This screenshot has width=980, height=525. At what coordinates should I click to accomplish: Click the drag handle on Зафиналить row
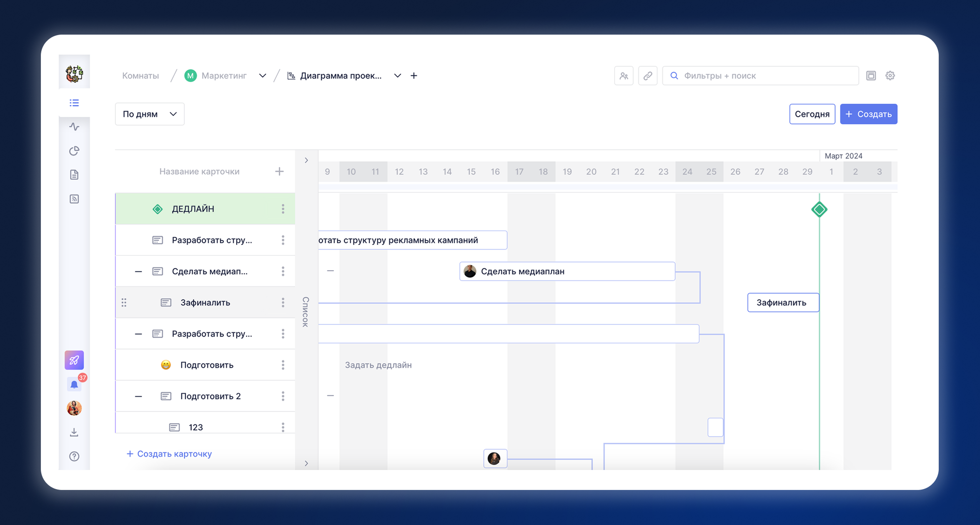[x=124, y=303]
